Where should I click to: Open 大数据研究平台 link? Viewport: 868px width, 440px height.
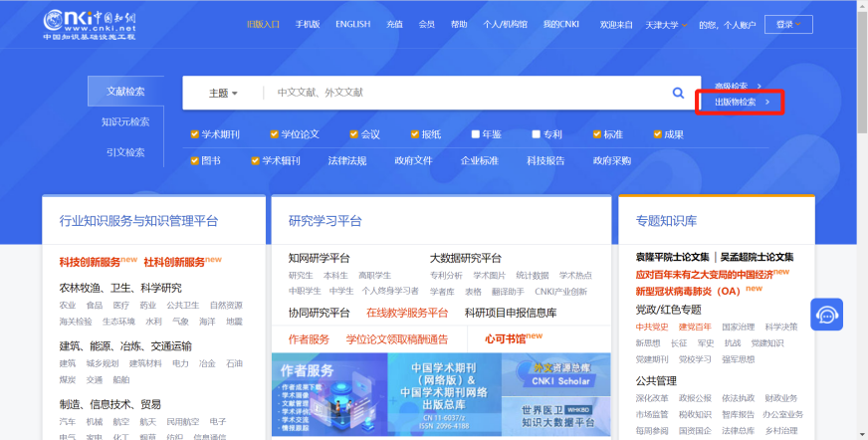click(466, 258)
